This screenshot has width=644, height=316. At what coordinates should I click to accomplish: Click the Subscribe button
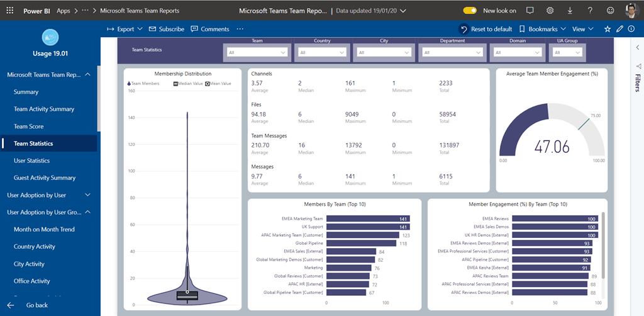166,29
